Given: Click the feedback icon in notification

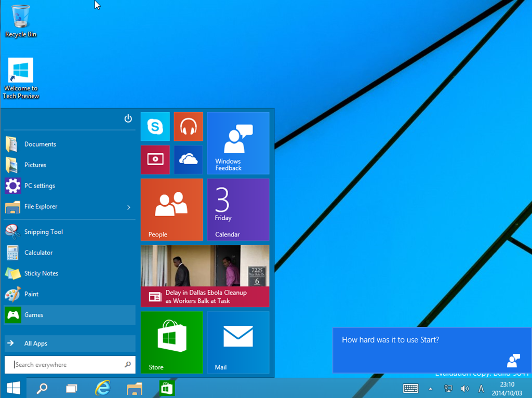Looking at the screenshot, I should pyautogui.click(x=513, y=361).
